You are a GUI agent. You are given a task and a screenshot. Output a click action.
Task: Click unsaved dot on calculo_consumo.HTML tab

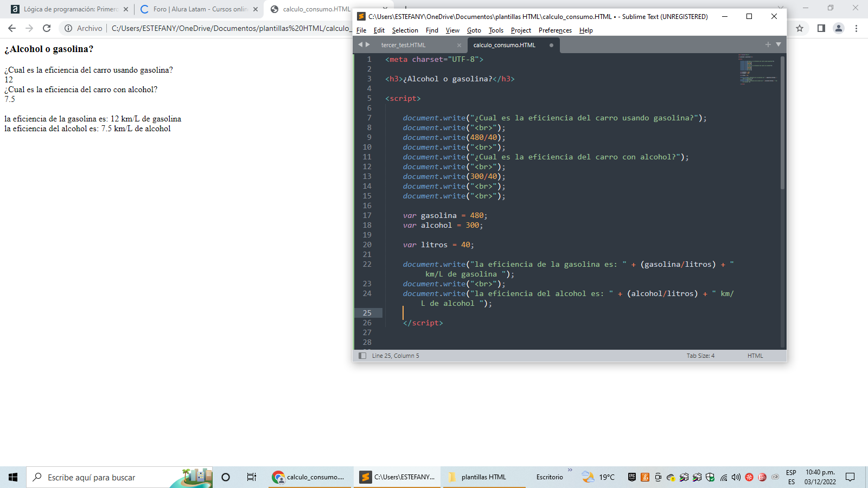point(551,45)
